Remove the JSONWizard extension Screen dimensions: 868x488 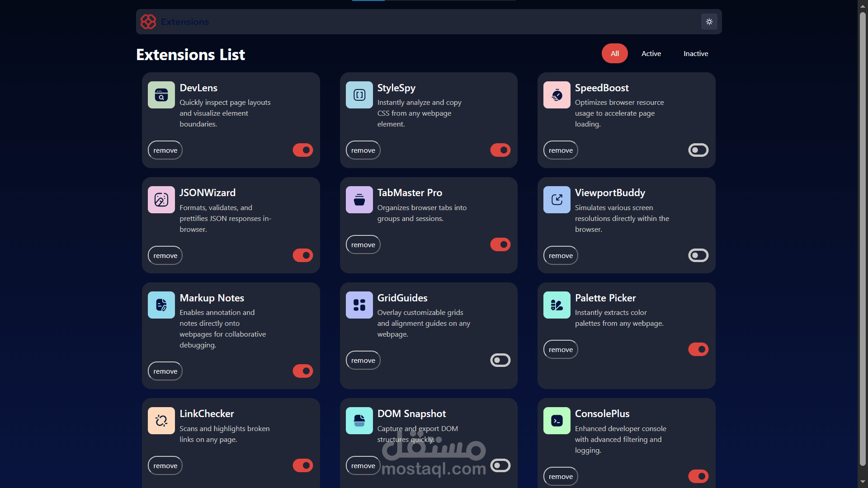tap(165, 255)
